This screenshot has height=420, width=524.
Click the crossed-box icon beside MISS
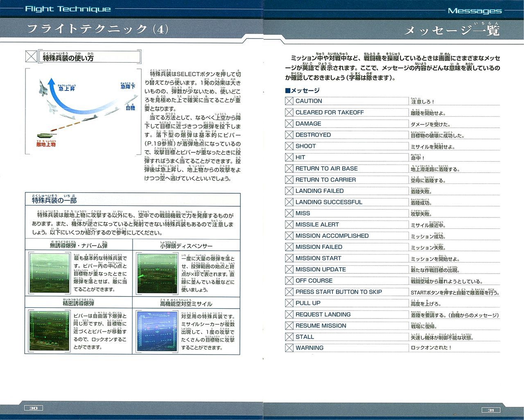coord(289,213)
